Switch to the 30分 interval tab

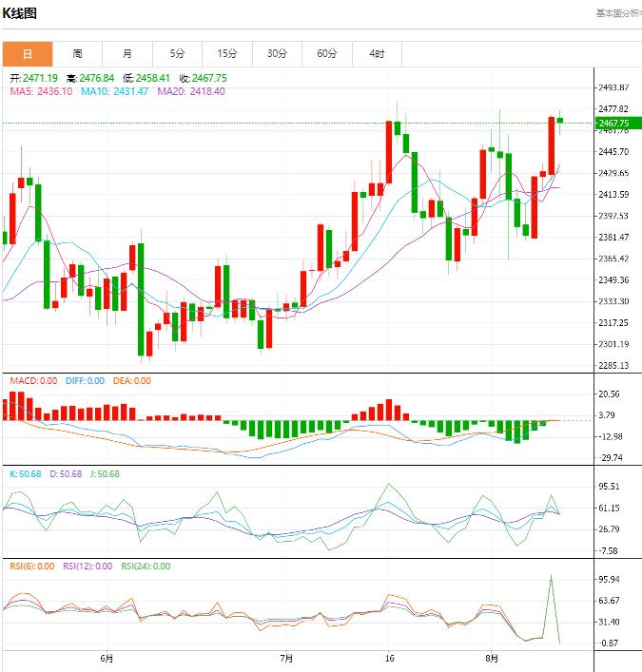pos(277,54)
